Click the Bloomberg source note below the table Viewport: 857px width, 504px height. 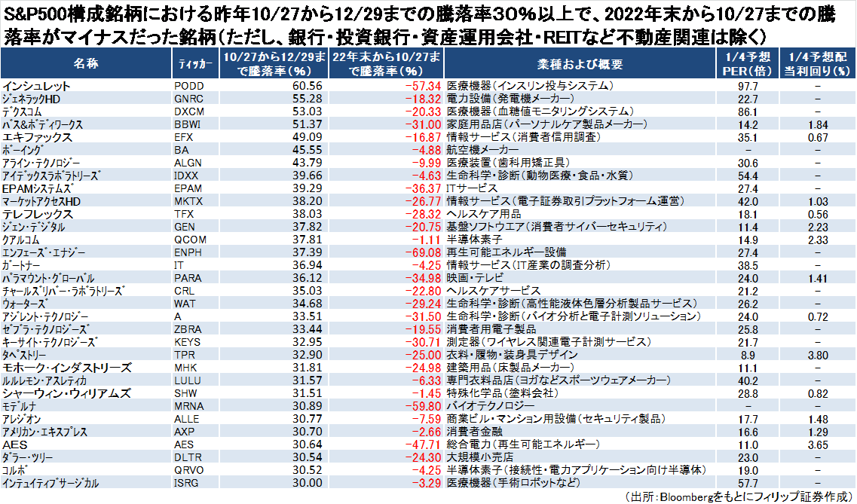click(x=739, y=497)
